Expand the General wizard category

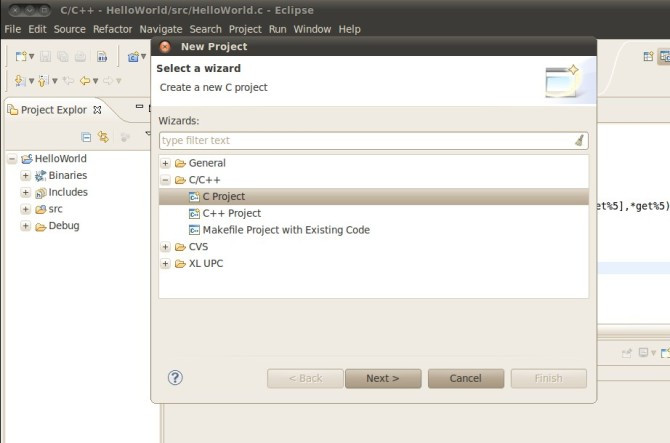[x=165, y=163]
